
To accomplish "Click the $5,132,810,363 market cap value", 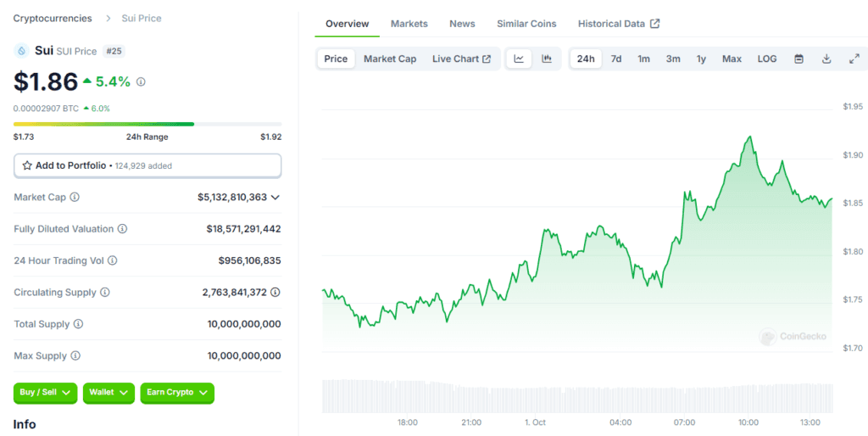I will 232,197.
